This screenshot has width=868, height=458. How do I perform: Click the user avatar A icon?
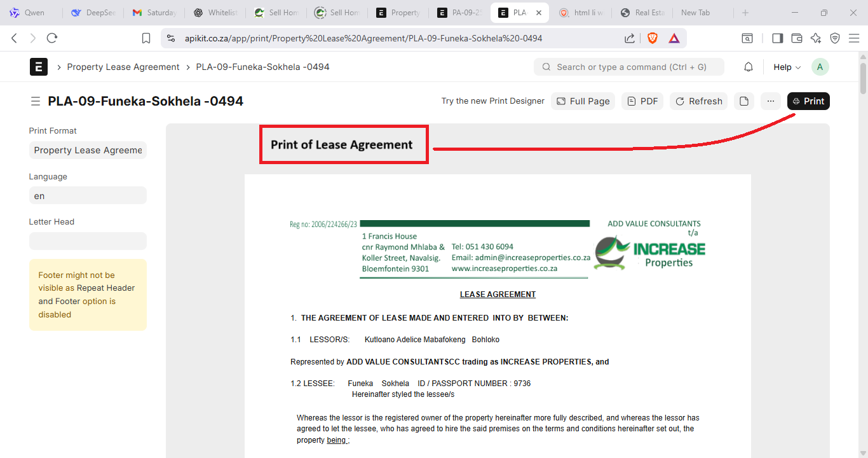click(x=820, y=67)
